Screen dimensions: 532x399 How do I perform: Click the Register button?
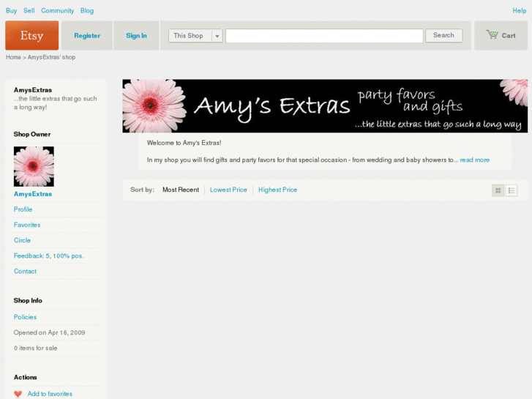(x=87, y=36)
